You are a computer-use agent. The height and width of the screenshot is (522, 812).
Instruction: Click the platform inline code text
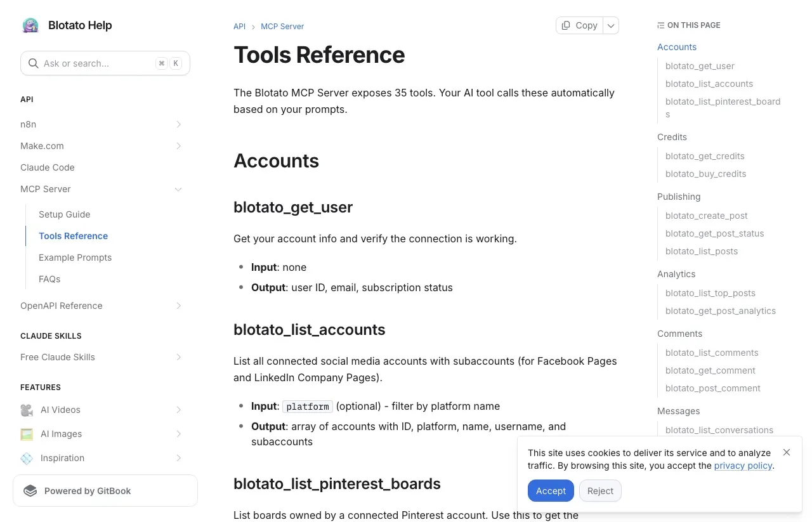click(x=308, y=407)
